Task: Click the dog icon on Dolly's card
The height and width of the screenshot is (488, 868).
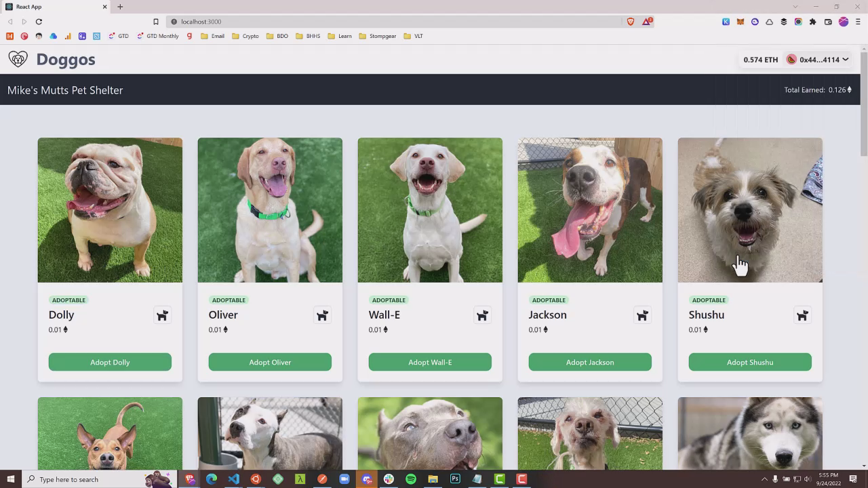Action: [162, 315]
